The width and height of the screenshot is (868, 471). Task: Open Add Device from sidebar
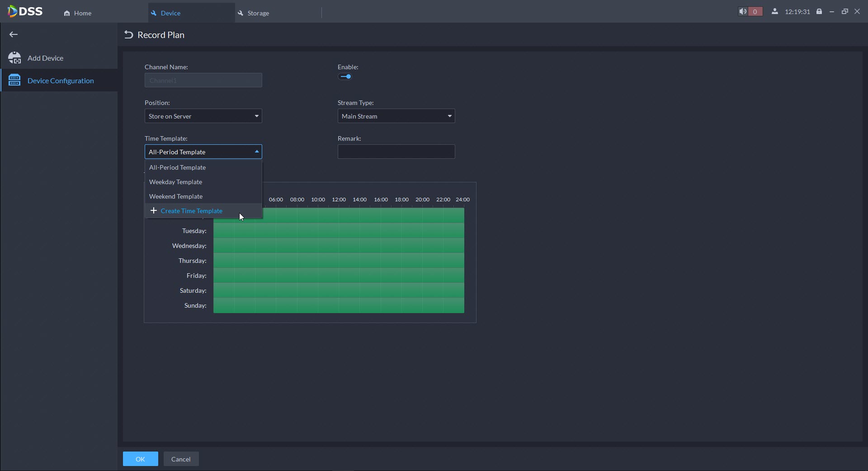point(45,58)
